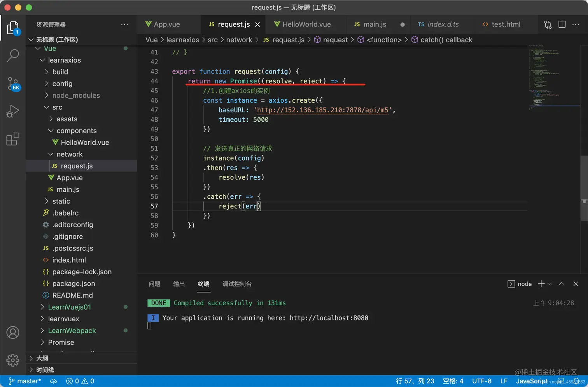The height and width of the screenshot is (387, 588).
Task: Open package.json in the file explorer
Action: (x=73, y=284)
